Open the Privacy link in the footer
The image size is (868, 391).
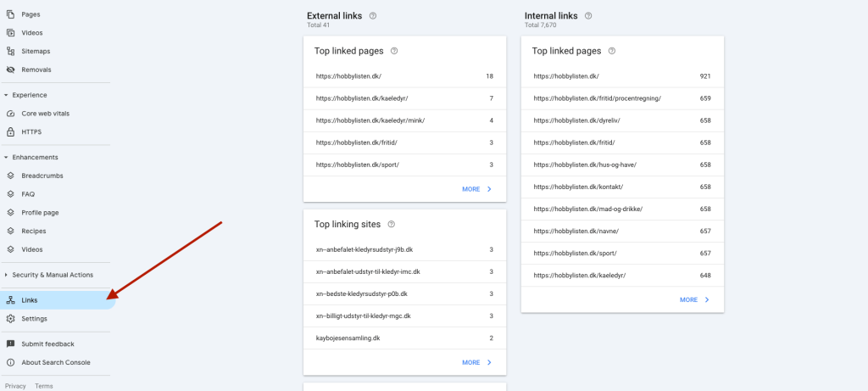coord(15,386)
